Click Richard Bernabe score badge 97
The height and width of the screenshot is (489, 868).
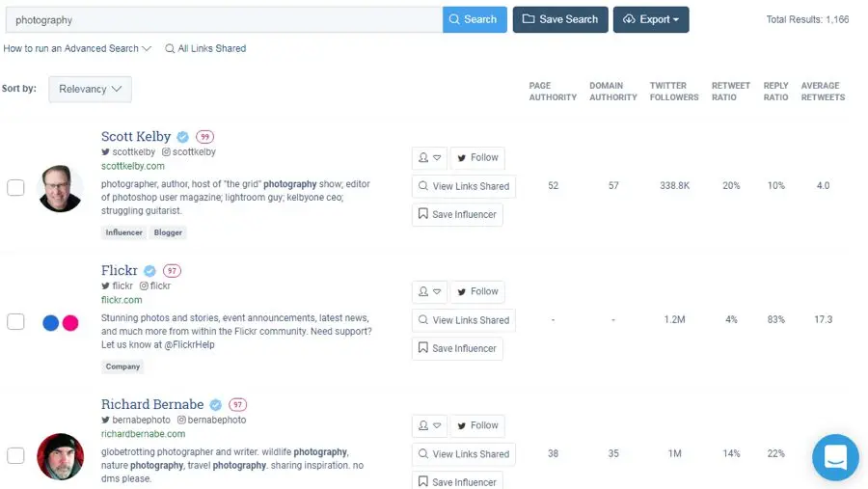[238, 405]
